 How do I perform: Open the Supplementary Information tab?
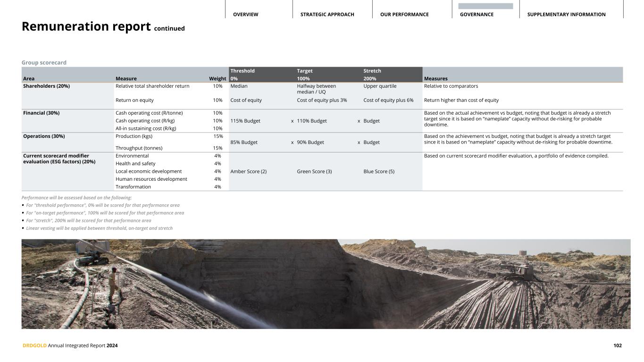coord(566,15)
